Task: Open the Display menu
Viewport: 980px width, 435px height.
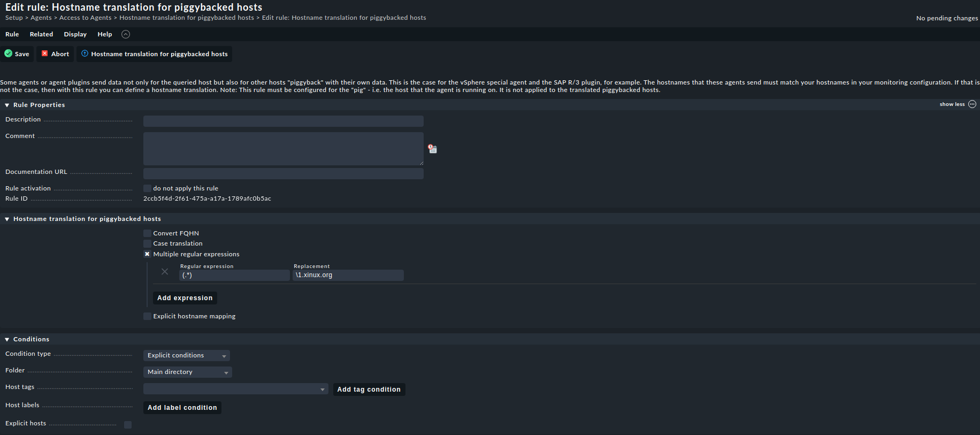Action: [x=75, y=34]
